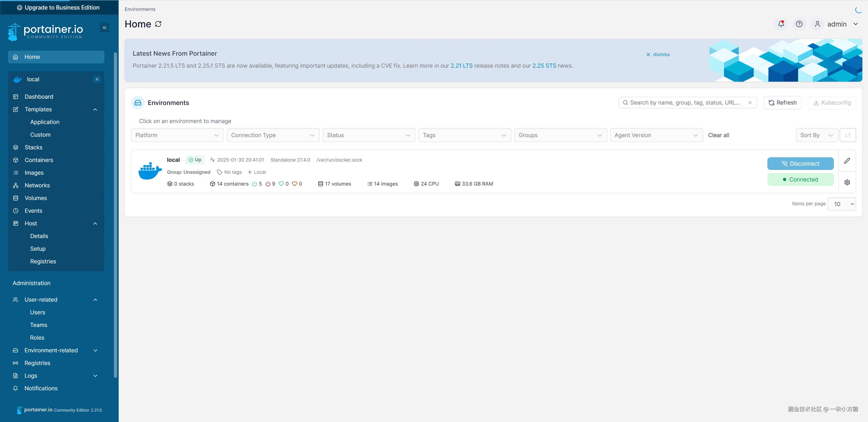Click pencil edit icon for local environment

[847, 161]
